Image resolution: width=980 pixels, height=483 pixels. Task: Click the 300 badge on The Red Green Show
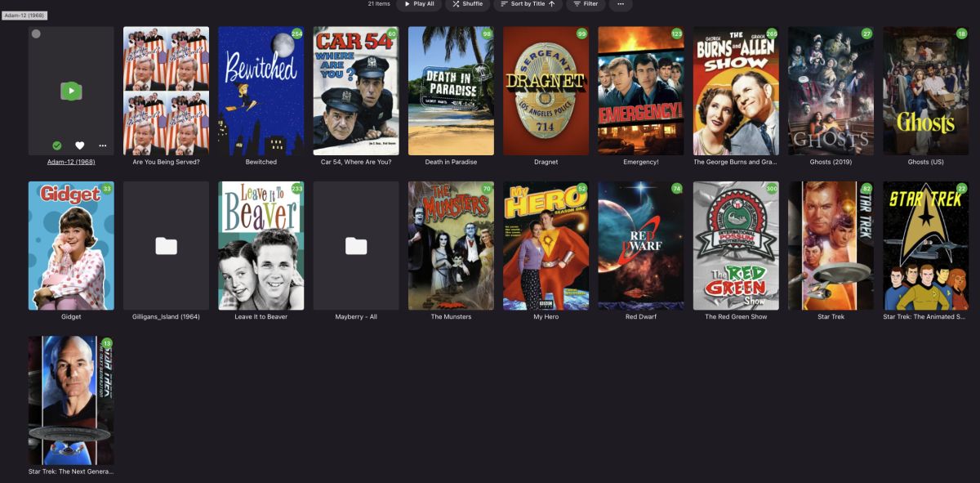[x=771, y=189]
